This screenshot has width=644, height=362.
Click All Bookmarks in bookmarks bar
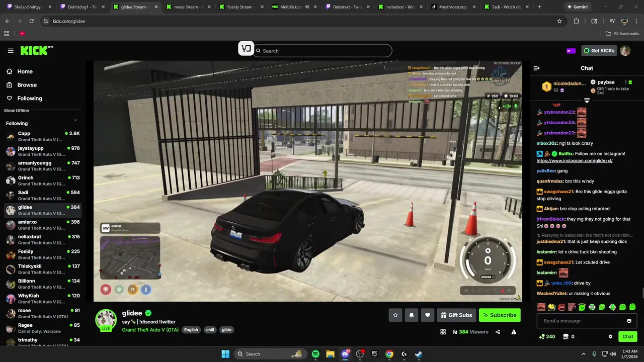622,34
